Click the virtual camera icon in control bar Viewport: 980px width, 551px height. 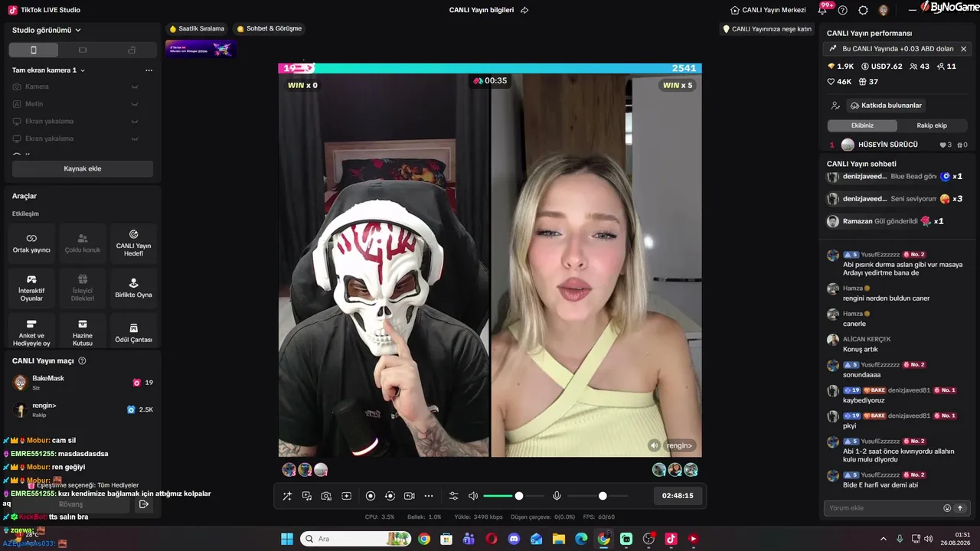coord(409,496)
